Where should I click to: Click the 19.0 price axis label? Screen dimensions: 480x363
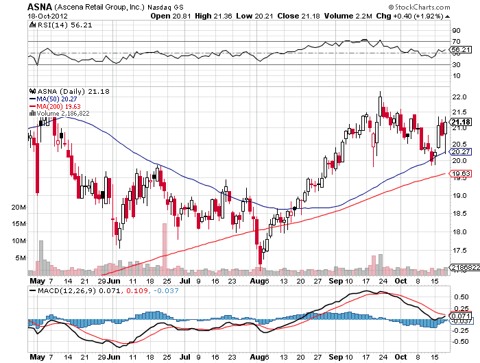[459, 196]
